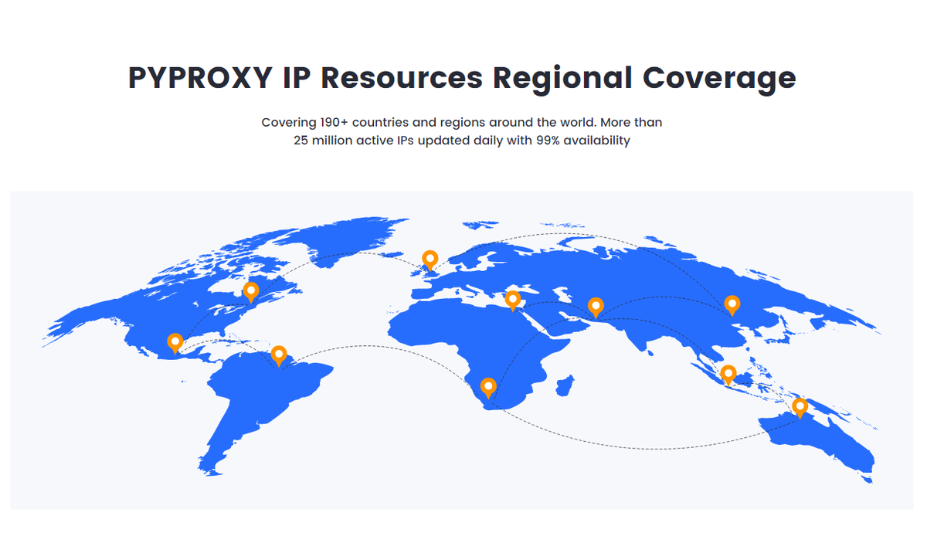Click the PYPROXY IP Resources Regional Coverage heading
This screenshot has height=560, width=927.
[462, 79]
